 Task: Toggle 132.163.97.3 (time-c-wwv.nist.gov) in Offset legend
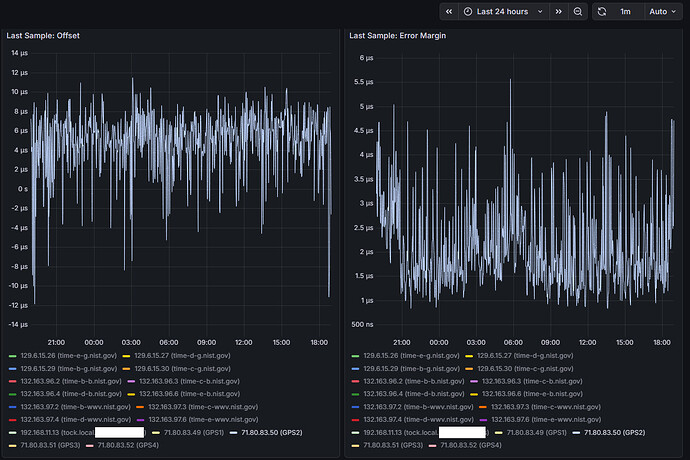[x=197, y=407]
